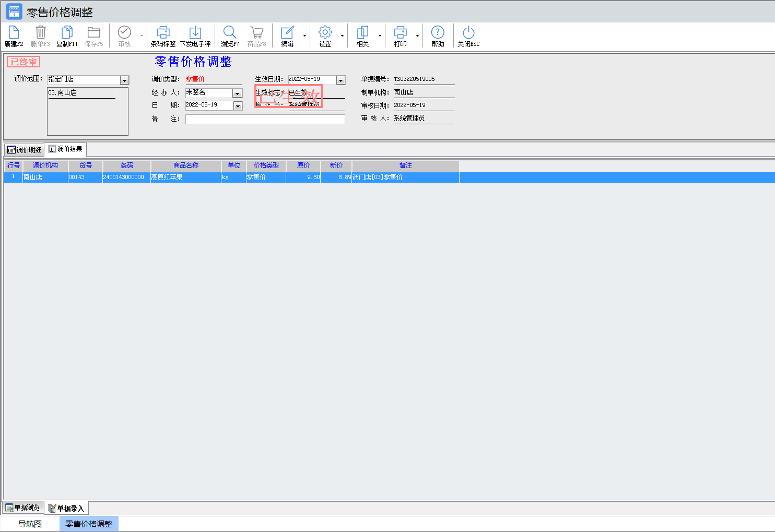Open the 经办人 dropdown list

coord(237,93)
